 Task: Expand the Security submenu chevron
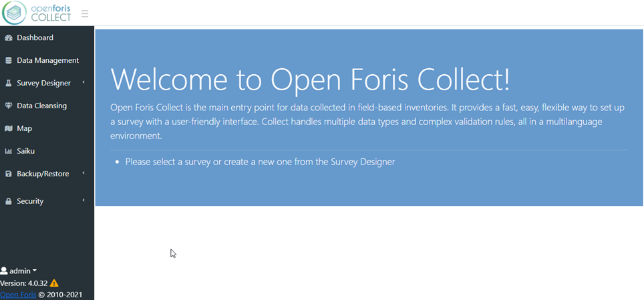[84, 200]
